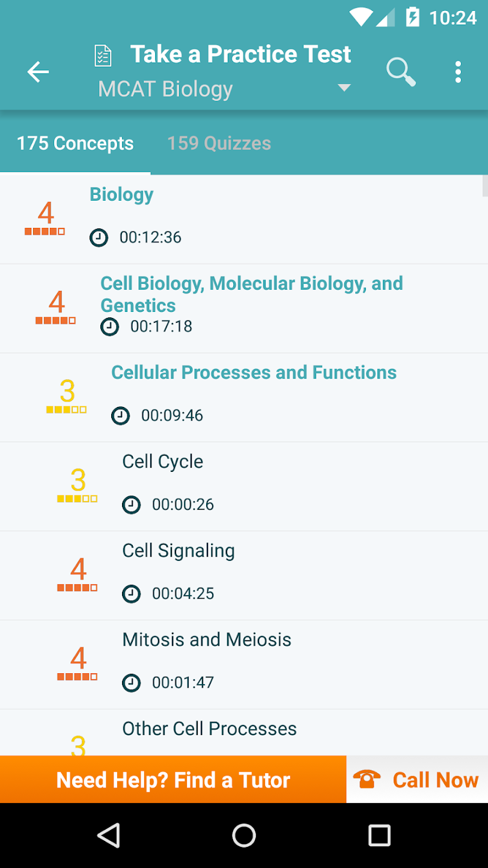Tap the practice test checklist icon
Screen dimensions: 488x868
pos(103,55)
